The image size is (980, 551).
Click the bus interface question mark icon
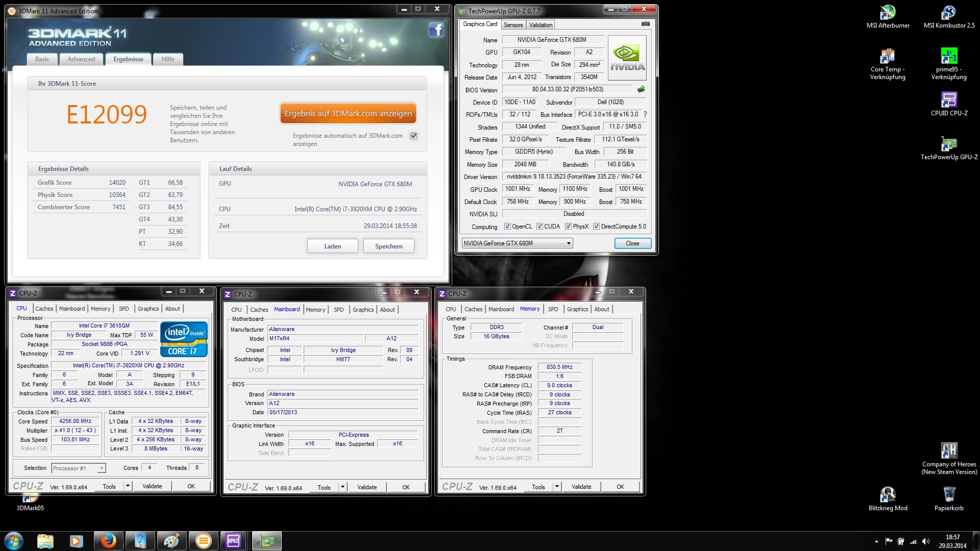tap(645, 114)
